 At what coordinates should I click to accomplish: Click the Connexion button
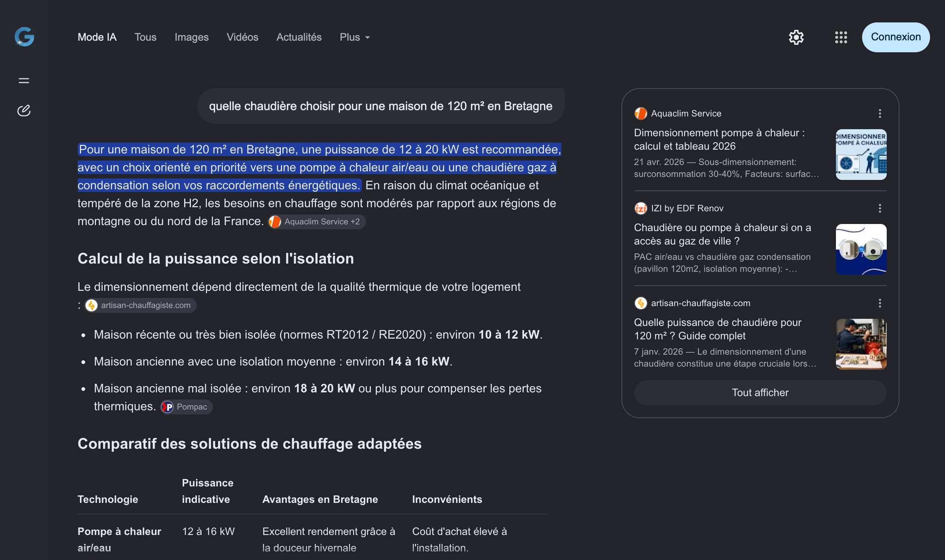896,37
